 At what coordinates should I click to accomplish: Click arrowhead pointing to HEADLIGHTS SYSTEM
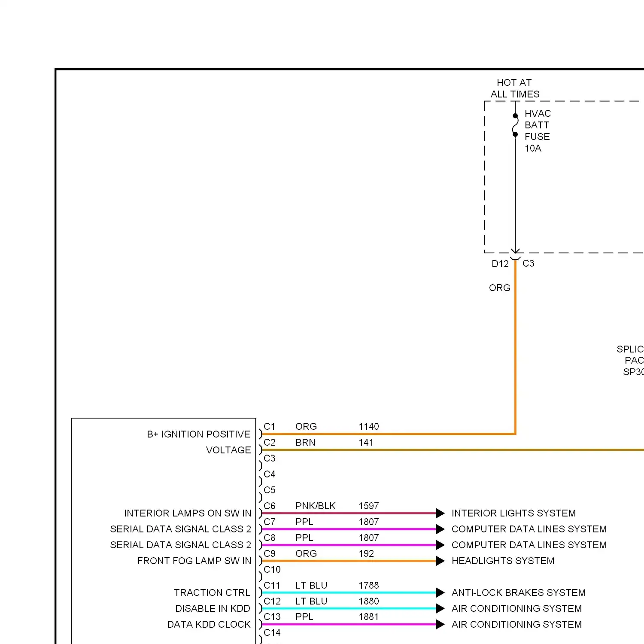point(440,561)
